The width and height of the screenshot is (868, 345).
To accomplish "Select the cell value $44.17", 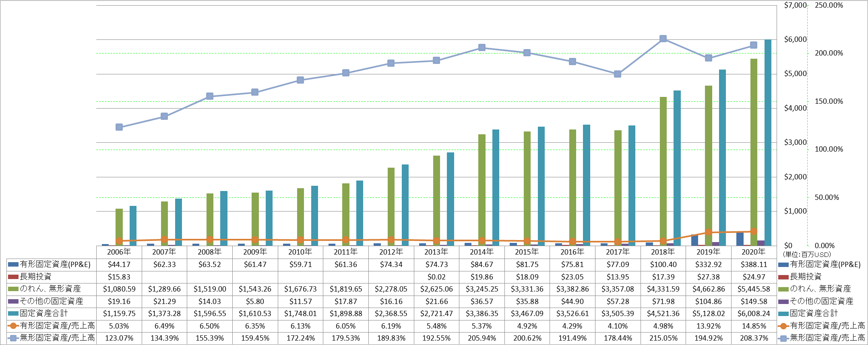I will [x=119, y=265].
